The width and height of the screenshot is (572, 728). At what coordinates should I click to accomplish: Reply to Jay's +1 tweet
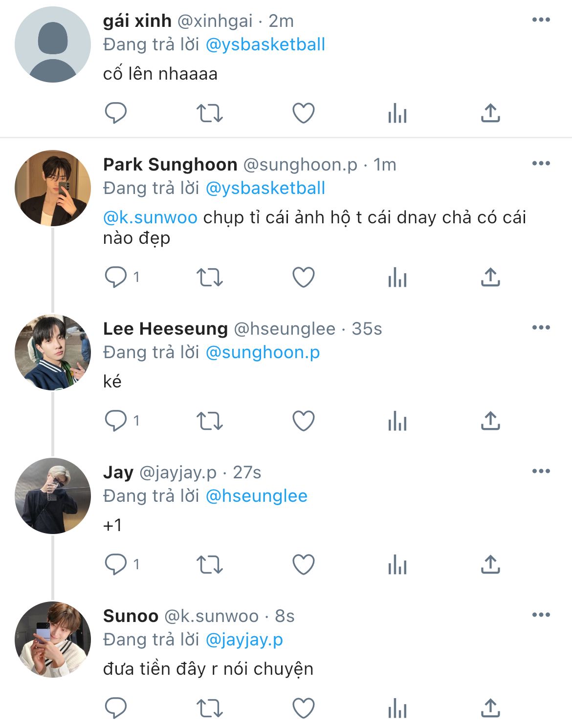tap(116, 564)
